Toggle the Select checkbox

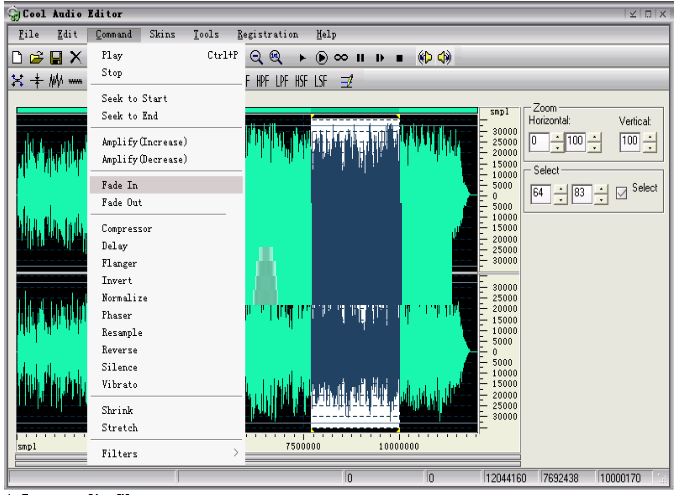pos(621,193)
